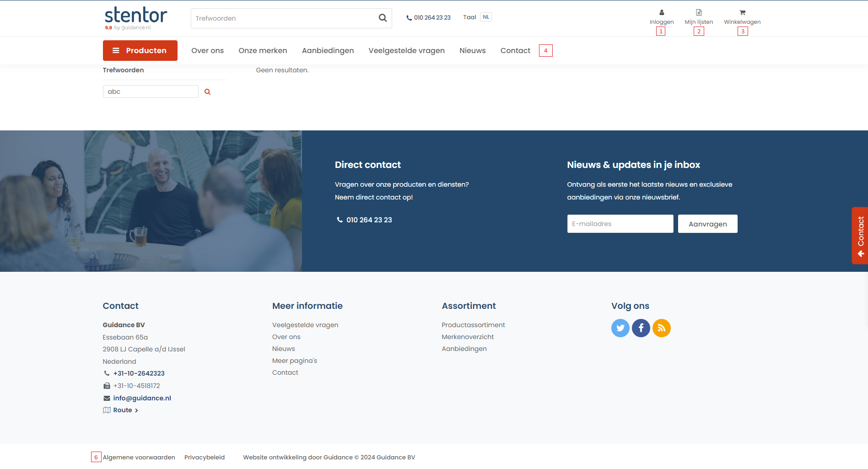The height and width of the screenshot is (469, 868).
Task: Click Guidance BV company name
Action: pos(124,325)
